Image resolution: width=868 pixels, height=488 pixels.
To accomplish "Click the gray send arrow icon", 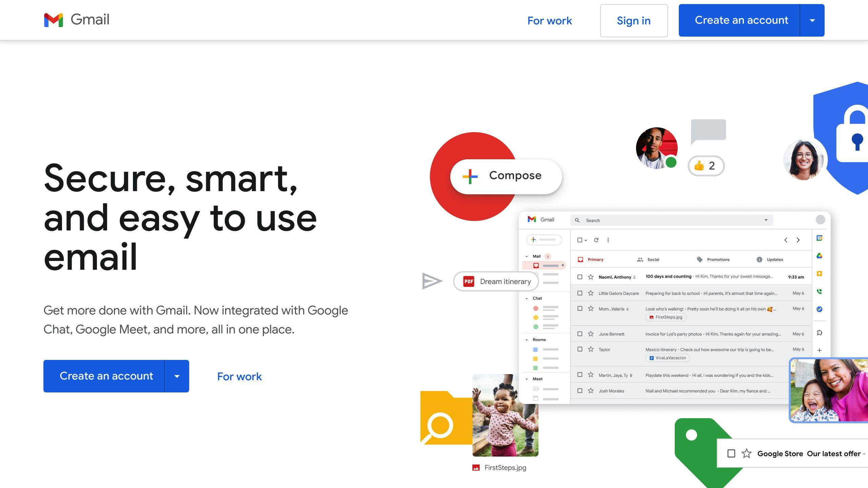I will [x=432, y=281].
